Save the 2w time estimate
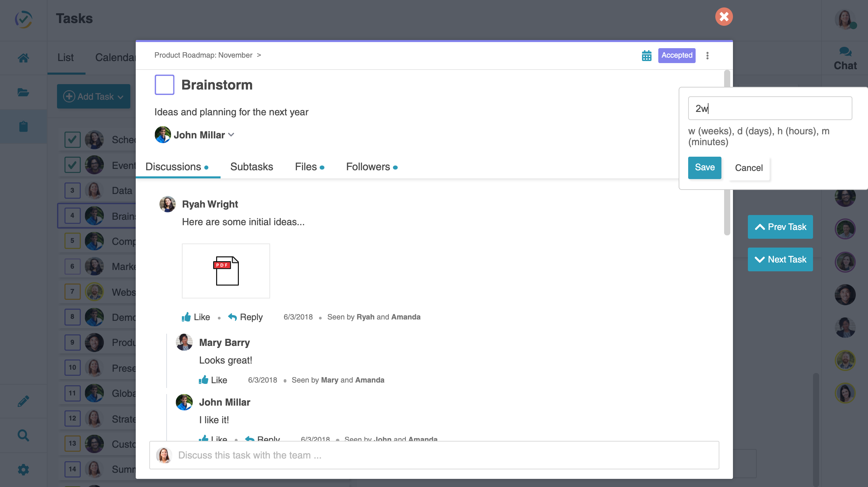Viewport: 868px width, 487px height. coord(704,168)
